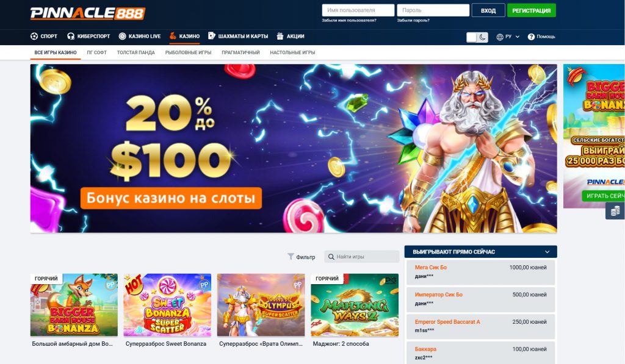This screenshot has width=625, height=364.
Task: Open Casino Live via chip icon
Action: pos(122,36)
